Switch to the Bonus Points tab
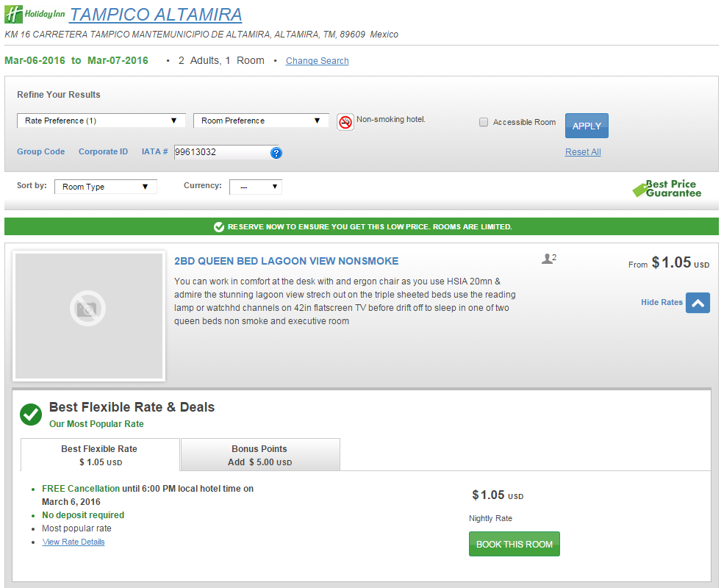Viewport: 724px width, 588px height. coord(260,455)
